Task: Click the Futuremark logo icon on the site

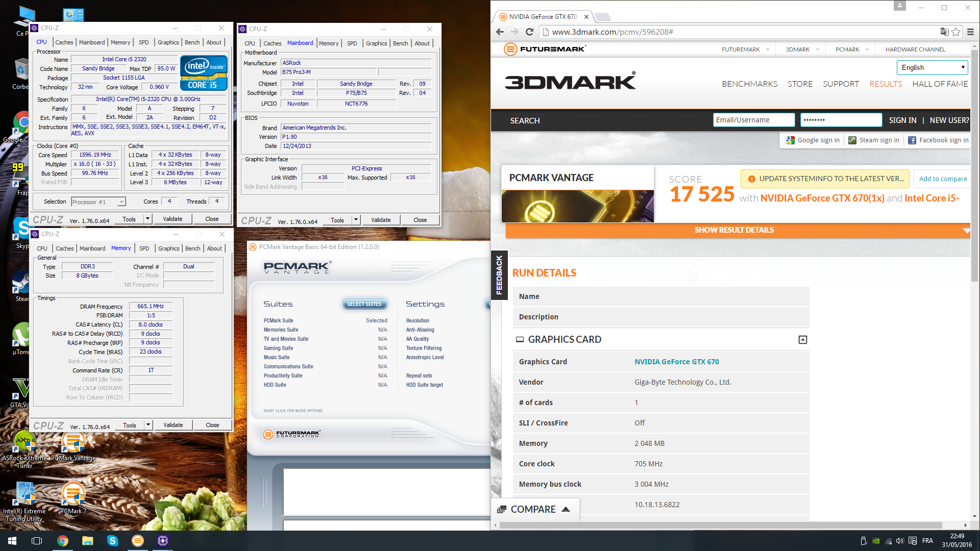Action: click(x=510, y=49)
